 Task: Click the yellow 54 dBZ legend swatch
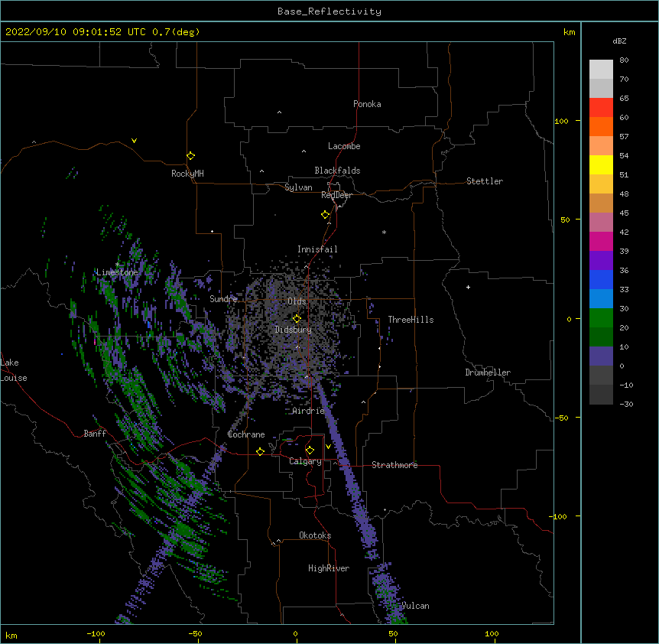pyautogui.click(x=601, y=164)
